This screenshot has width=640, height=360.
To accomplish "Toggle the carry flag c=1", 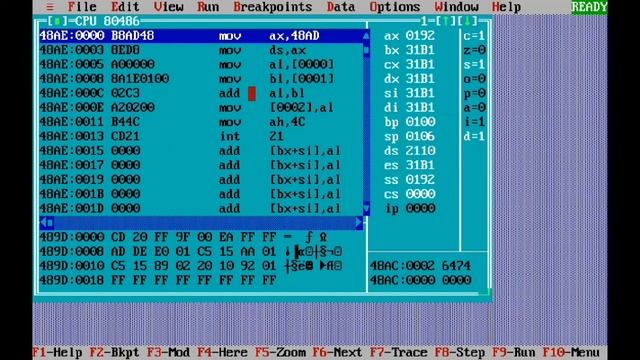I will [x=474, y=36].
